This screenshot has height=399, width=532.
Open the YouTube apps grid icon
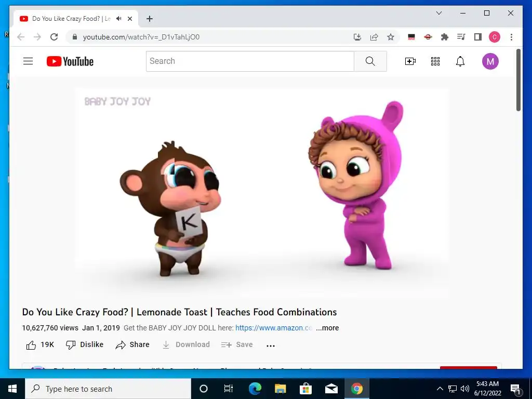[435, 61]
